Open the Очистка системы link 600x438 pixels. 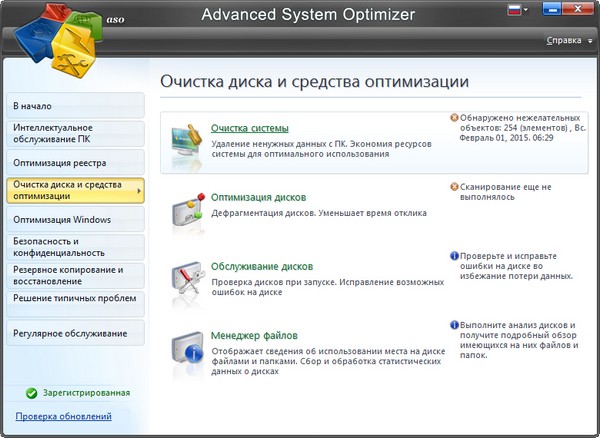point(250,128)
